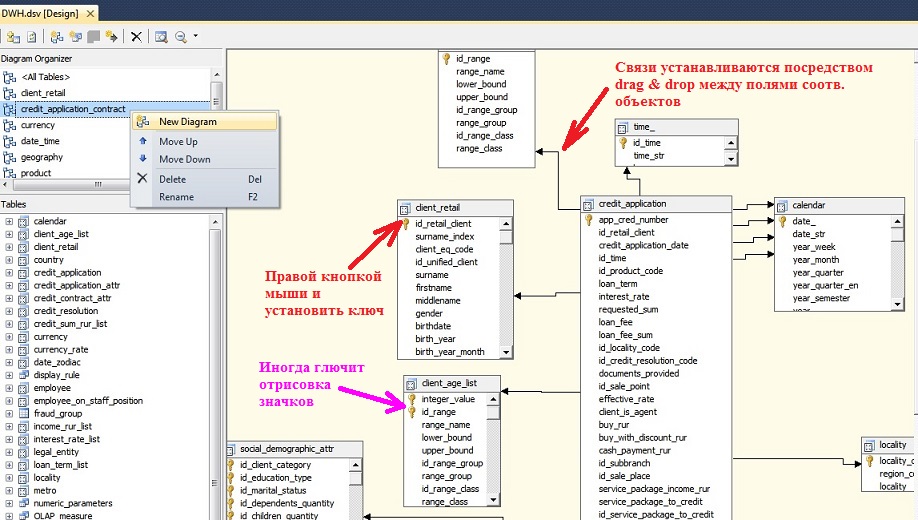Image resolution: width=918 pixels, height=520 pixels.
Task: Click the named-query icon beside display_rule
Action: tap(23, 375)
